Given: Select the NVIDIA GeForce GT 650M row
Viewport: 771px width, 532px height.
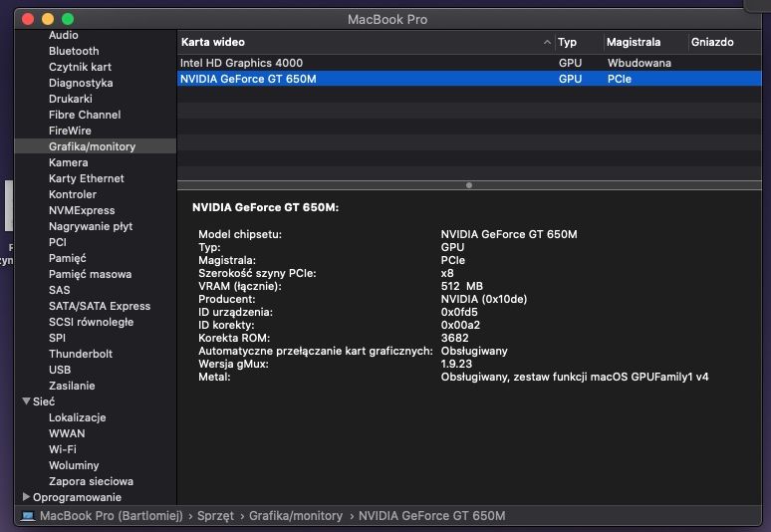Looking at the screenshot, I should (469, 79).
